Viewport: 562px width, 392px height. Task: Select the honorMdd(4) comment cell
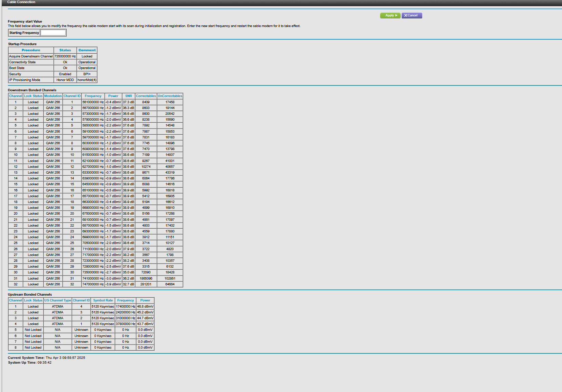87,80
